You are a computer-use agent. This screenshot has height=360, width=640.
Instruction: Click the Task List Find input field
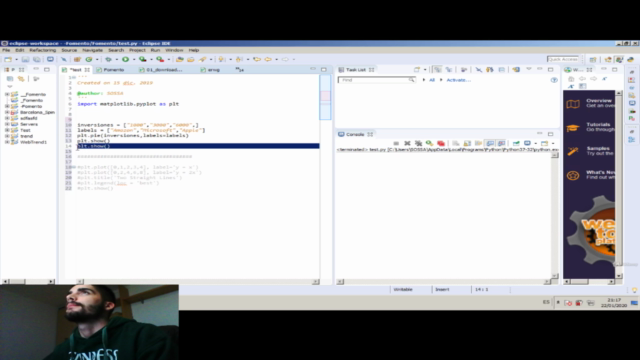point(376,80)
